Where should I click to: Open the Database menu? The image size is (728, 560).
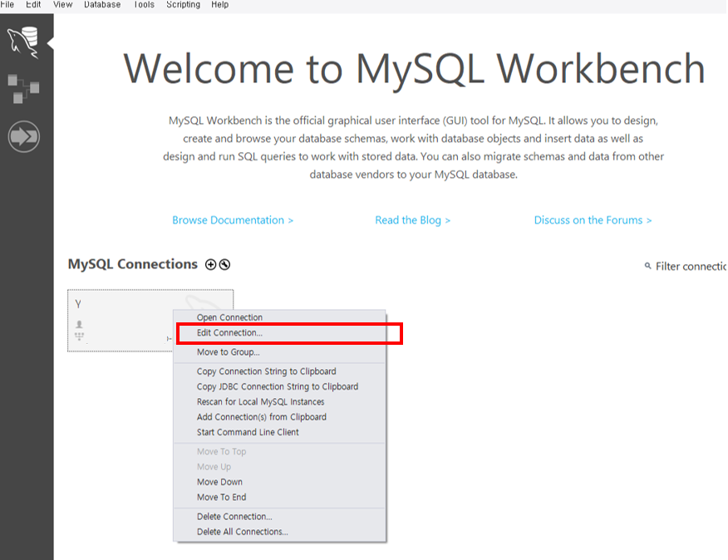tap(102, 5)
